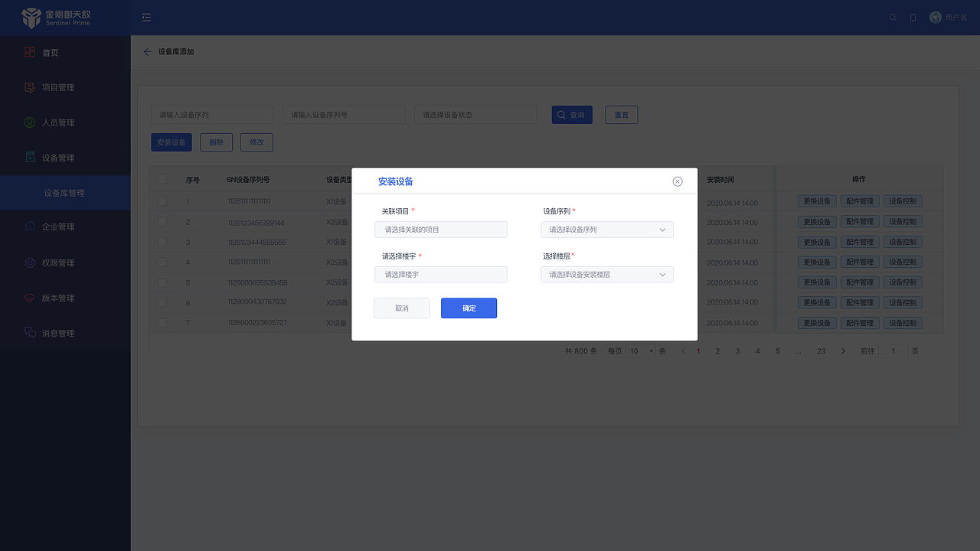Click the 查询 search button

point(572,115)
